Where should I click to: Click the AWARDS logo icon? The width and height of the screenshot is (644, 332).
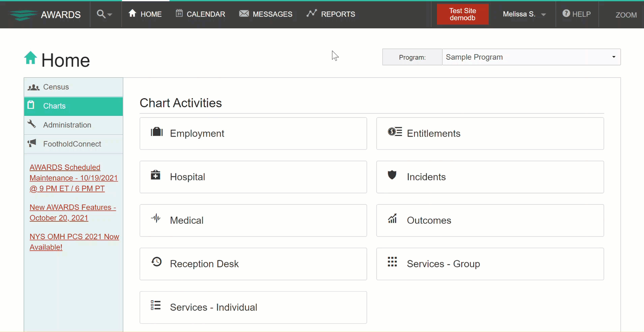click(x=23, y=15)
